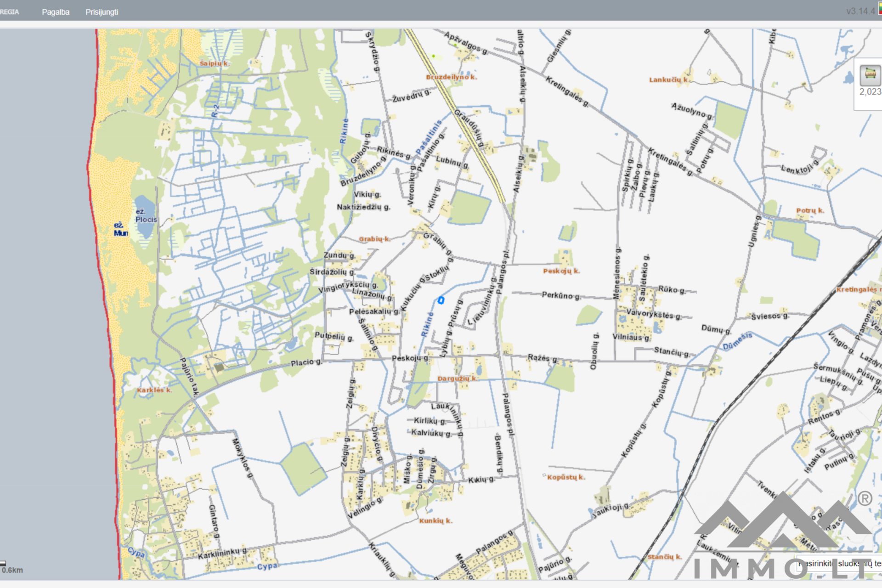Expand the Pasirinkite sluoksnių layer dropdown
882x588 pixels.
pos(841,563)
